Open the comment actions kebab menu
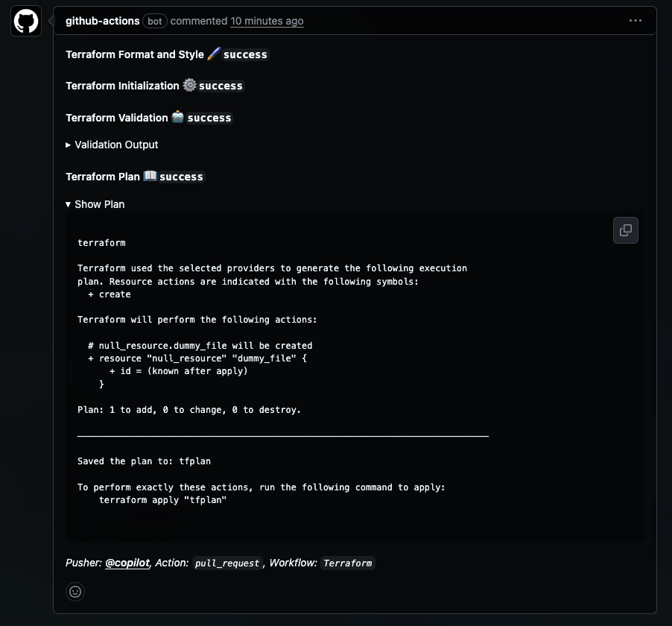The height and width of the screenshot is (626, 672). coord(635,20)
